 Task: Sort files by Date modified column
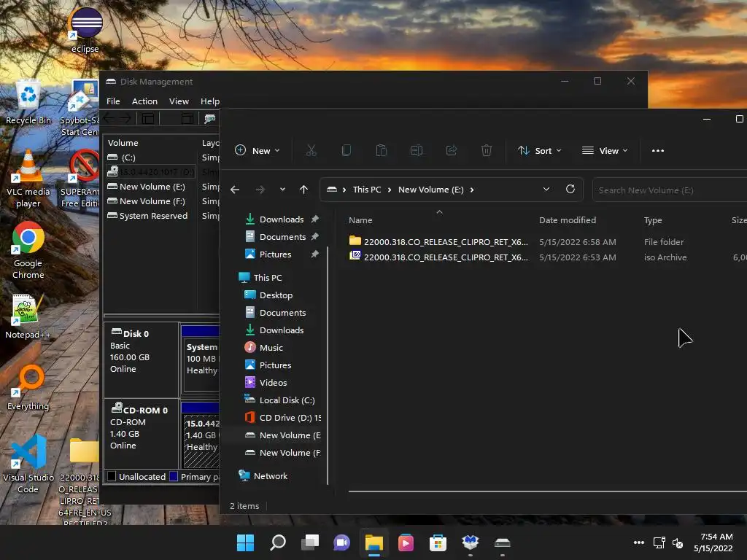568,220
